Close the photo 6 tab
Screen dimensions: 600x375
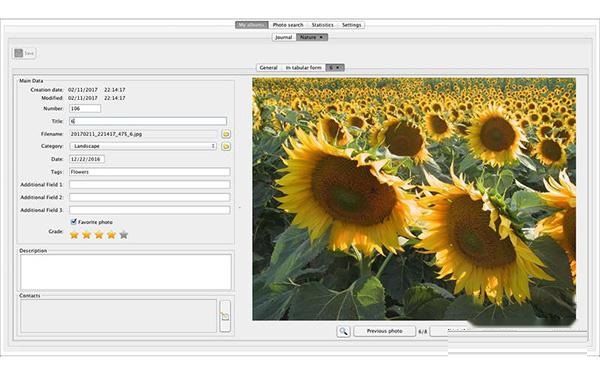(x=338, y=68)
